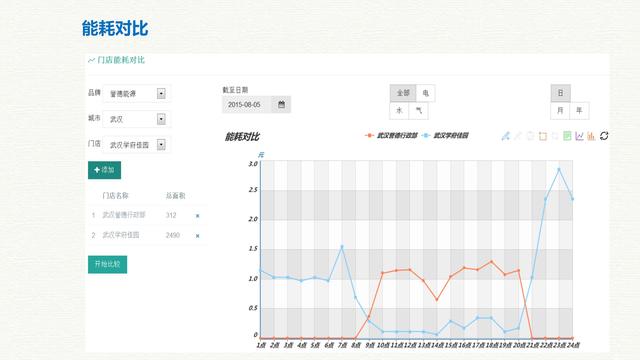The width and height of the screenshot is (640, 360).
Task: Open the 城市 city dropdown
Action: point(136,119)
